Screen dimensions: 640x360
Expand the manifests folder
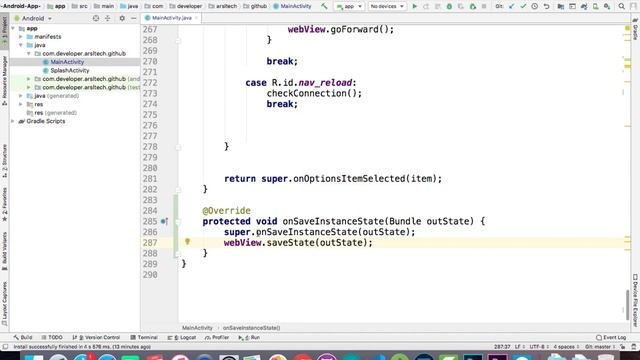pyautogui.click(x=21, y=37)
